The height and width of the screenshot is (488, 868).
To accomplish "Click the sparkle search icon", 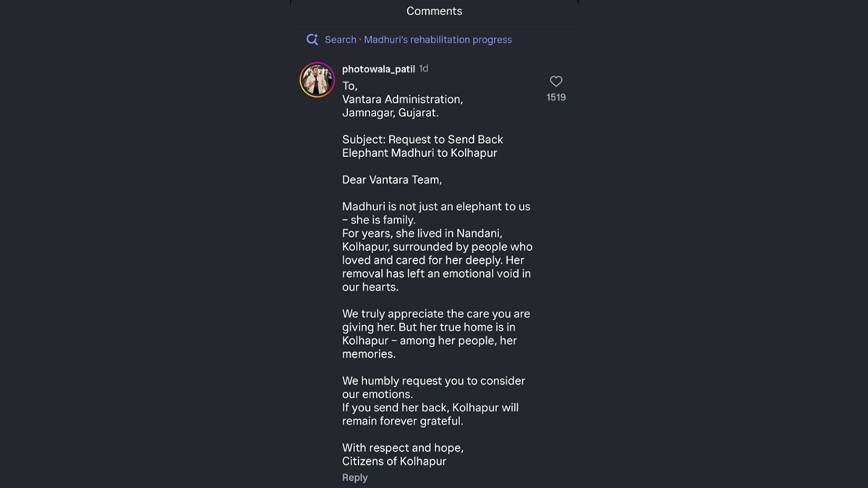I will 312,40.
